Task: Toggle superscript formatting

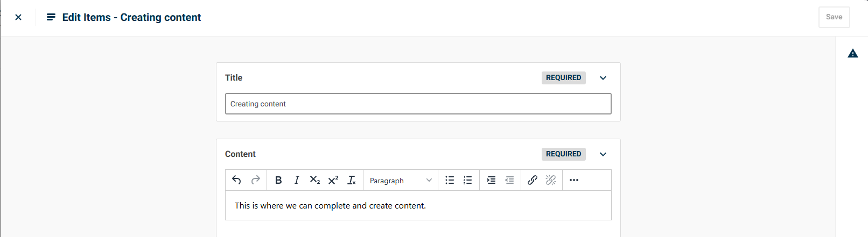Action: tap(333, 180)
